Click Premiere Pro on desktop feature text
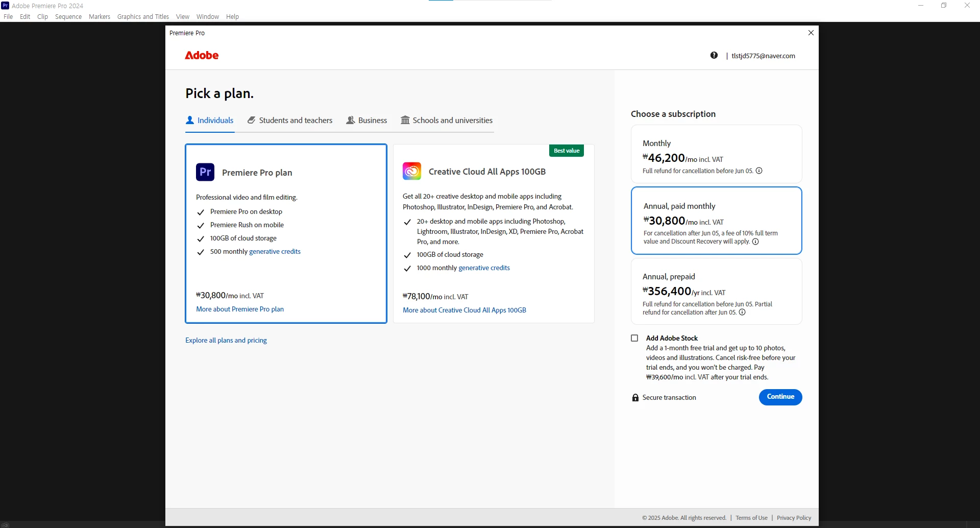Viewport: 980px width, 528px height. 246,211
